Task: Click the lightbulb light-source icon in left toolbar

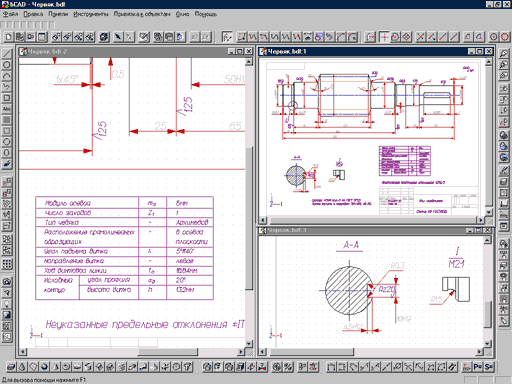Action: point(7,304)
